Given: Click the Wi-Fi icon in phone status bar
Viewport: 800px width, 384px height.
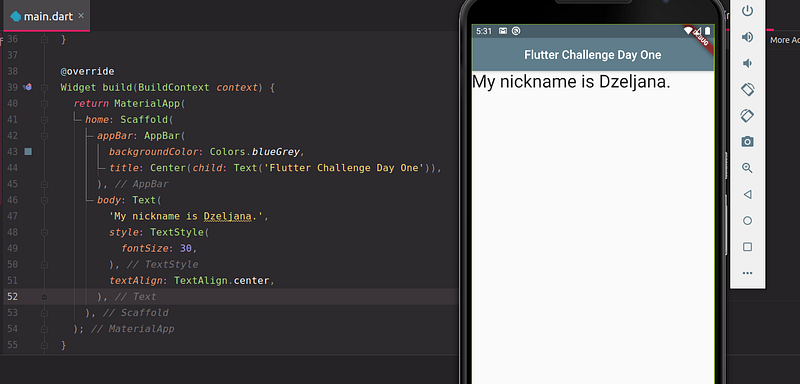Looking at the screenshot, I should [689, 31].
